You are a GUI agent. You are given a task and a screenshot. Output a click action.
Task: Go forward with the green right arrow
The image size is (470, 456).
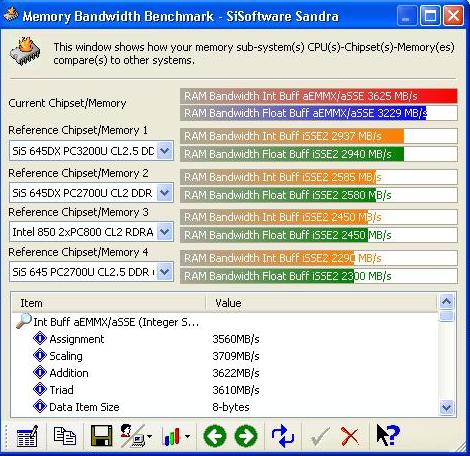point(246,436)
